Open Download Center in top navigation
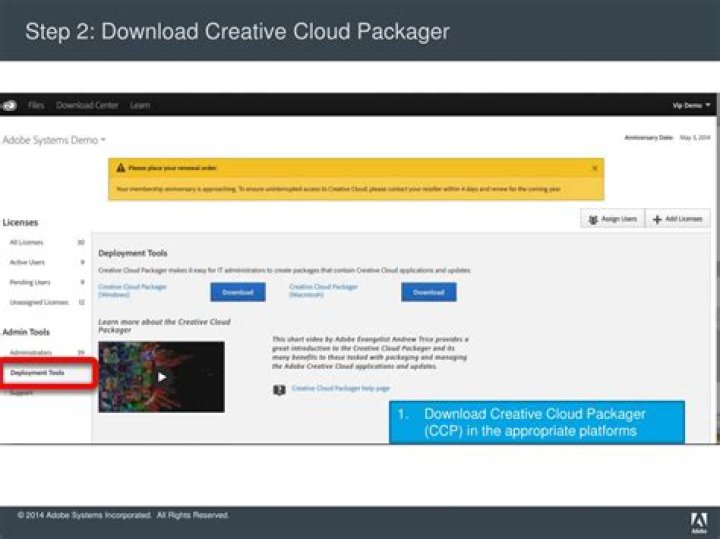The height and width of the screenshot is (539, 720). 87,105
